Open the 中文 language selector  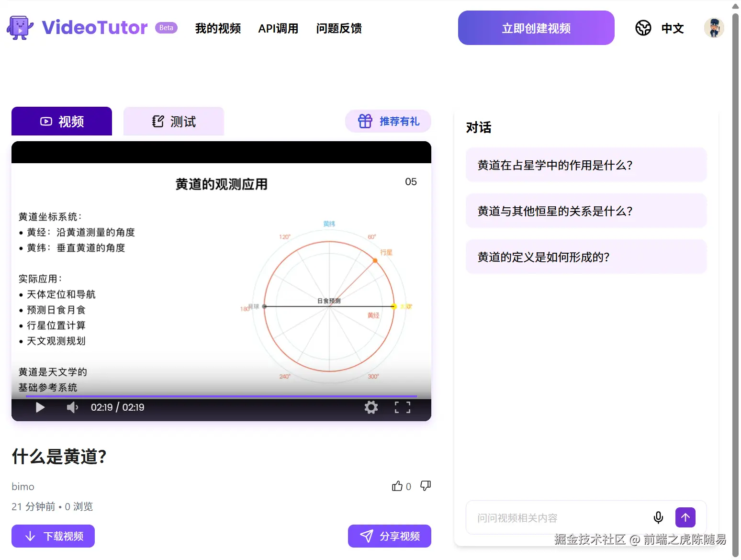tap(673, 28)
